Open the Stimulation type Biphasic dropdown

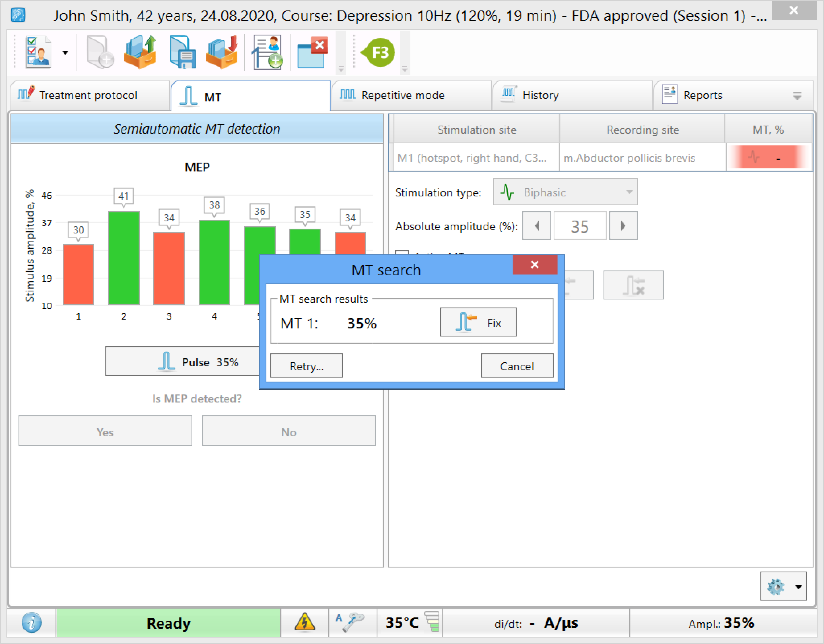565,192
